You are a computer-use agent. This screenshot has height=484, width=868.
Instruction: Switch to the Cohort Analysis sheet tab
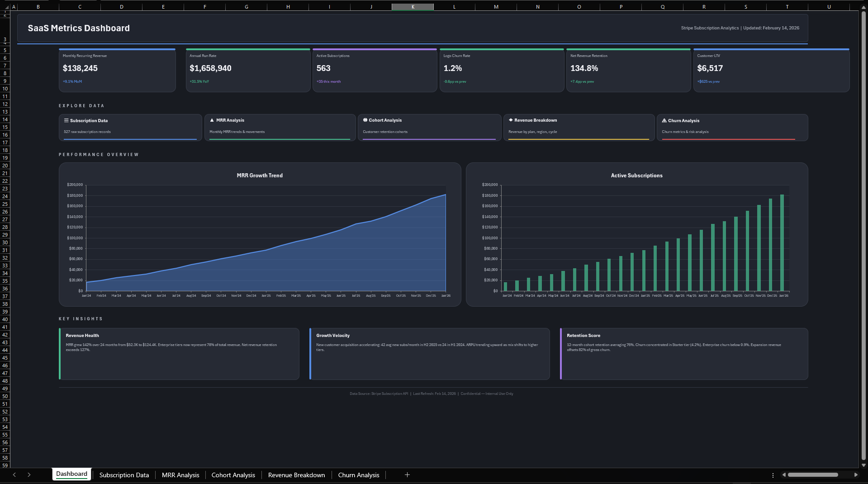point(233,475)
